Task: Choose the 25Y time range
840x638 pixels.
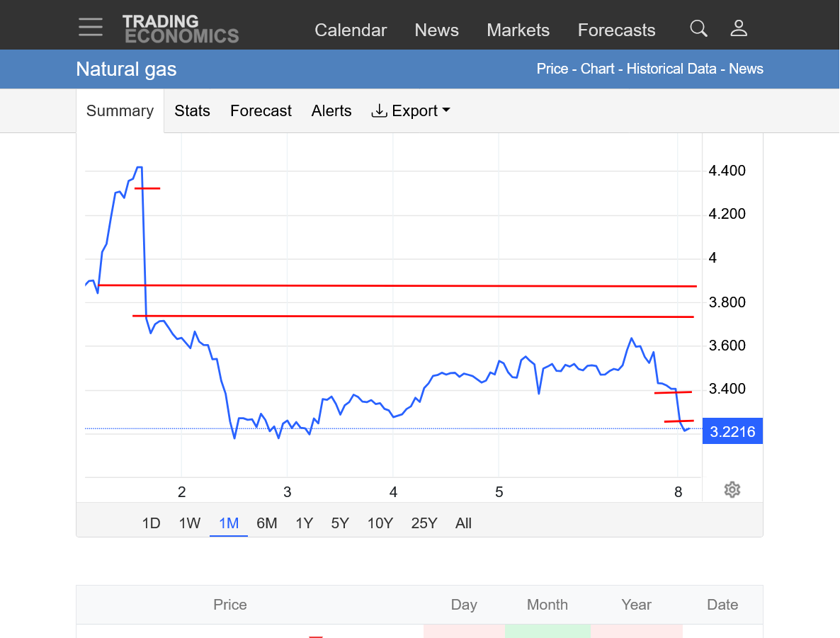Action: pos(424,523)
